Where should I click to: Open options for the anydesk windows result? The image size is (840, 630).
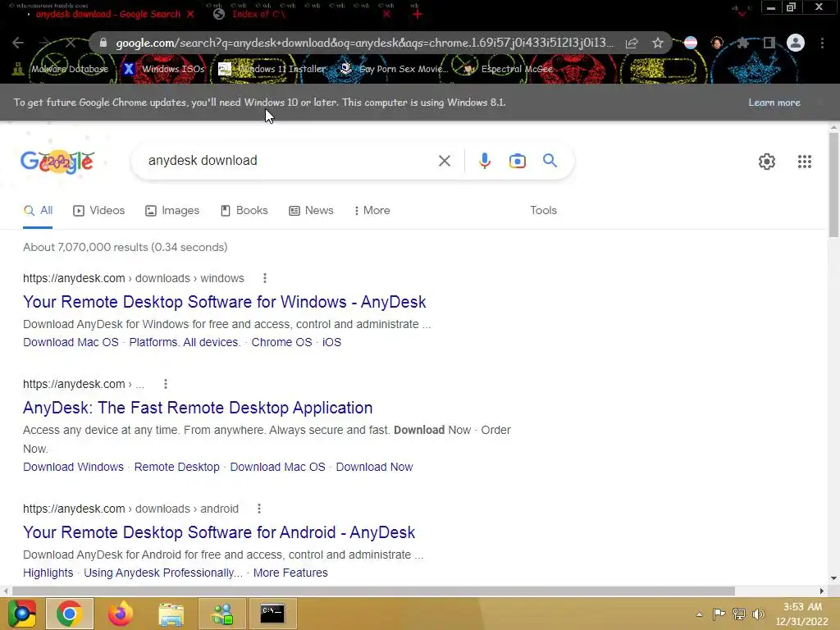tap(265, 278)
